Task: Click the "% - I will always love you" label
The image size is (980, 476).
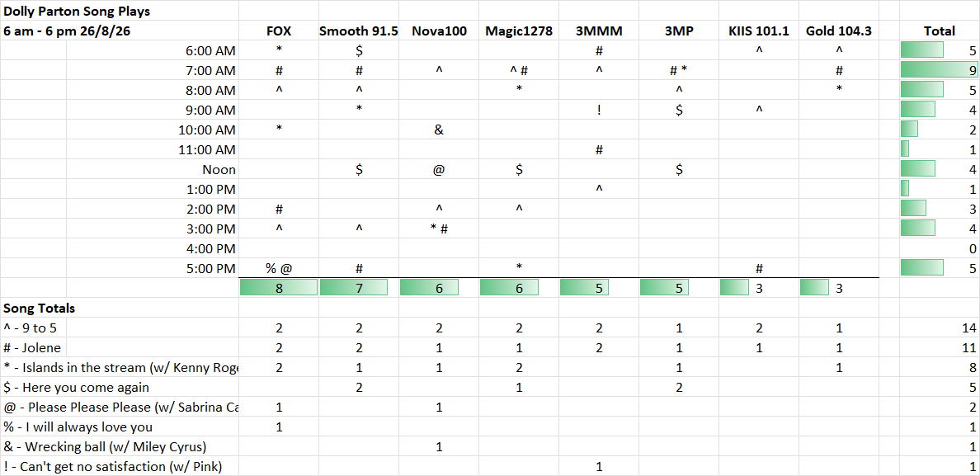Action: (x=78, y=427)
